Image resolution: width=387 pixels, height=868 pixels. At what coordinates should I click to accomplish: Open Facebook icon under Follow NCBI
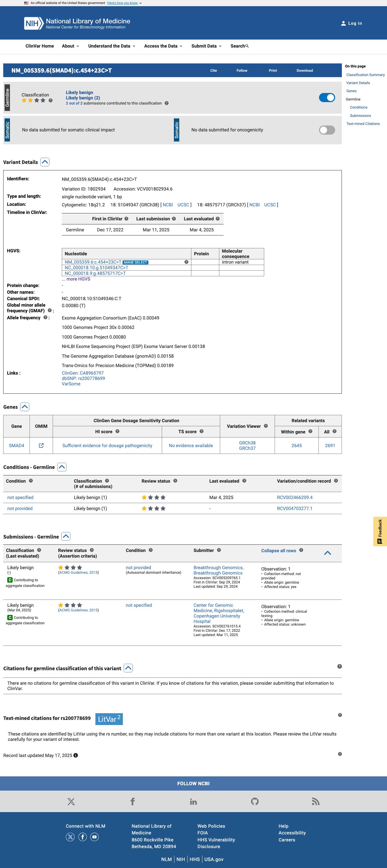[x=132, y=802]
